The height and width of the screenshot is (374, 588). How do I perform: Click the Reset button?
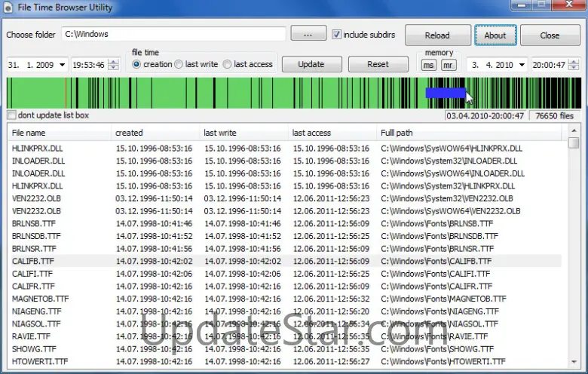pyautogui.click(x=378, y=64)
